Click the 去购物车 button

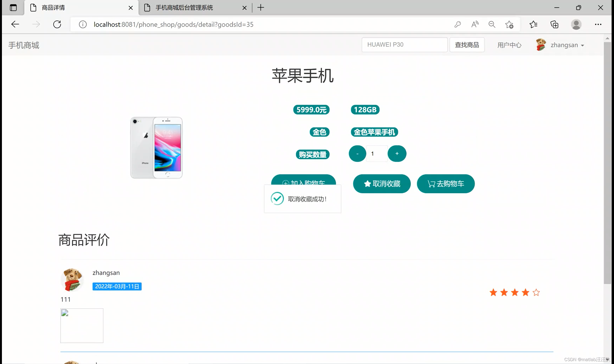pyautogui.click(x=446, y=184)
